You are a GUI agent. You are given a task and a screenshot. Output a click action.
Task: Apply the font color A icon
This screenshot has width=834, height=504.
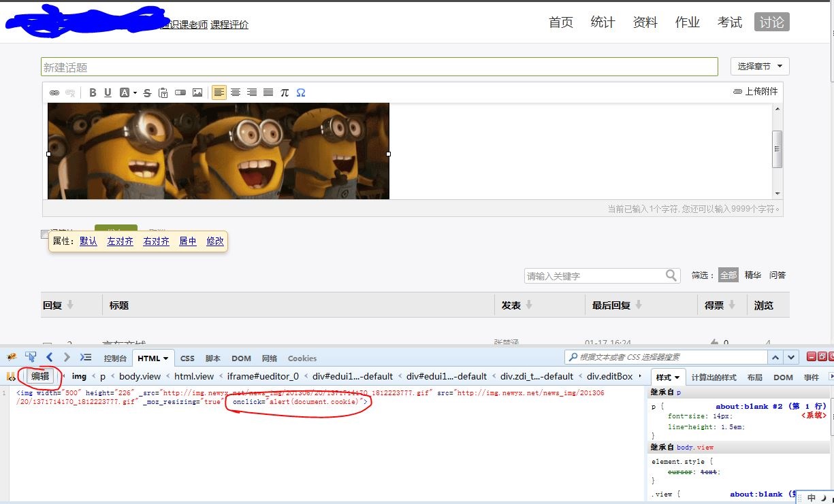point(125,93)
